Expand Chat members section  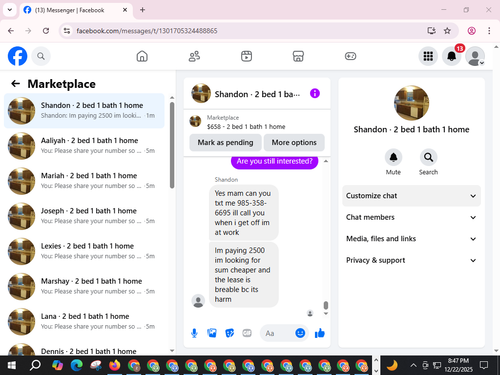pyautogui.click(x=411, y=217)
